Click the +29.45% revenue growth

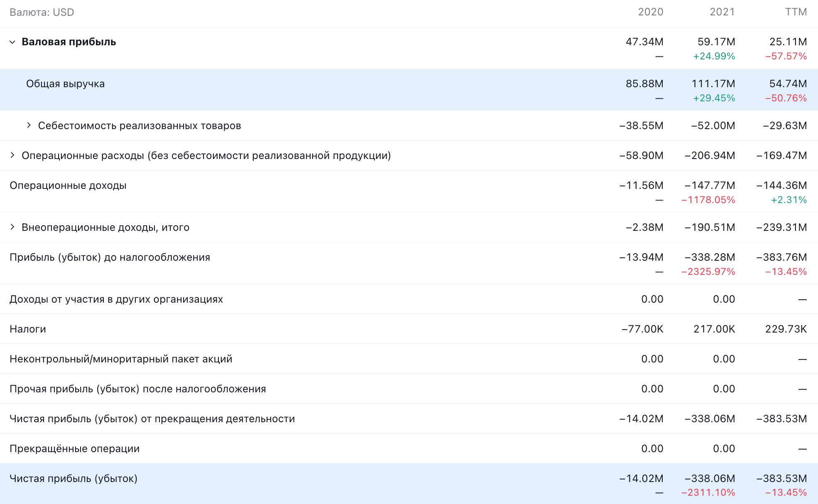[x=714, y=98]
